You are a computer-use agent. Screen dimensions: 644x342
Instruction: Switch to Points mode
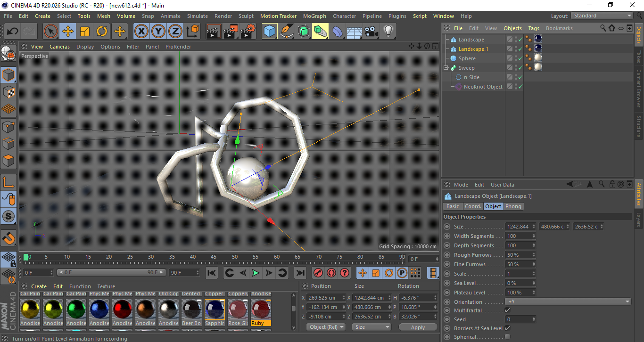8,127
